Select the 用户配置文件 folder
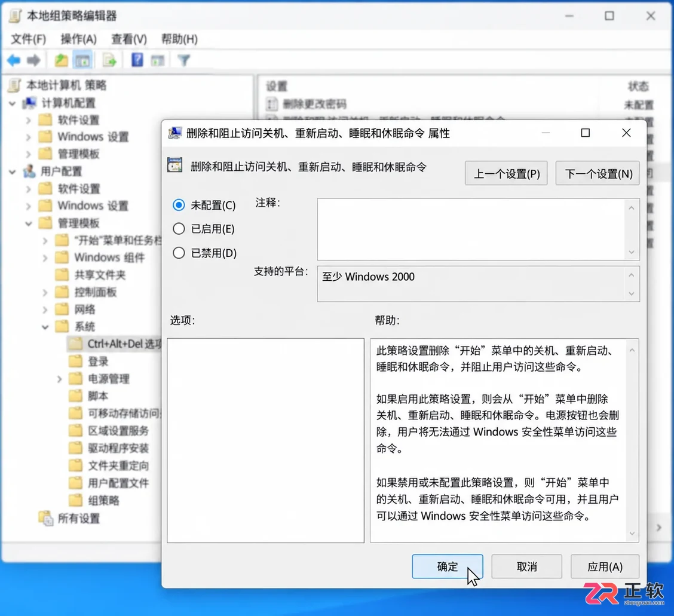The width and height of the screenshot is (674, 616). click(x=118, y=483)
